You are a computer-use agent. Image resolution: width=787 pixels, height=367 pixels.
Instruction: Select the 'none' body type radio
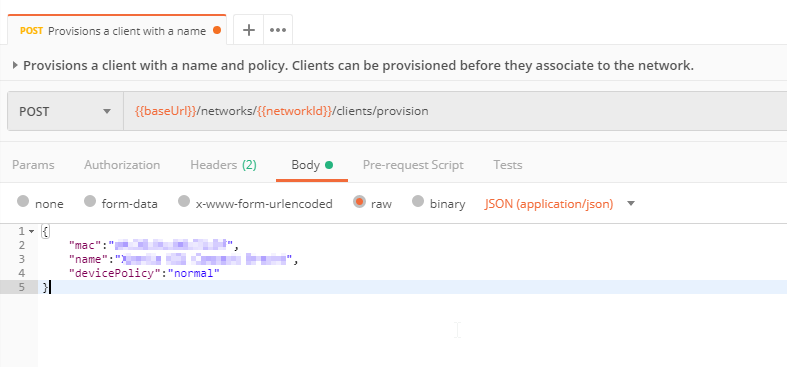pyautogui.click(x=23, y=201)
